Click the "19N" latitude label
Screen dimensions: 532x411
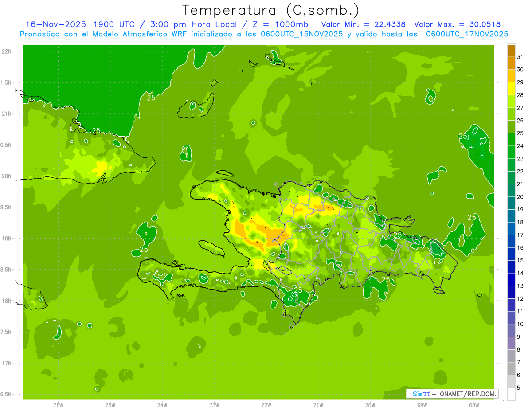click(7, 239)
